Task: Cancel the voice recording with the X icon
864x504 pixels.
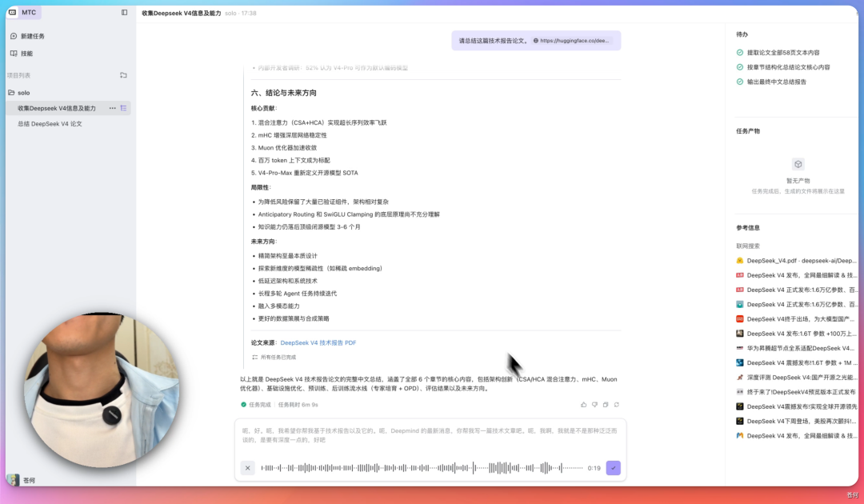Action: tap(247, 468)
